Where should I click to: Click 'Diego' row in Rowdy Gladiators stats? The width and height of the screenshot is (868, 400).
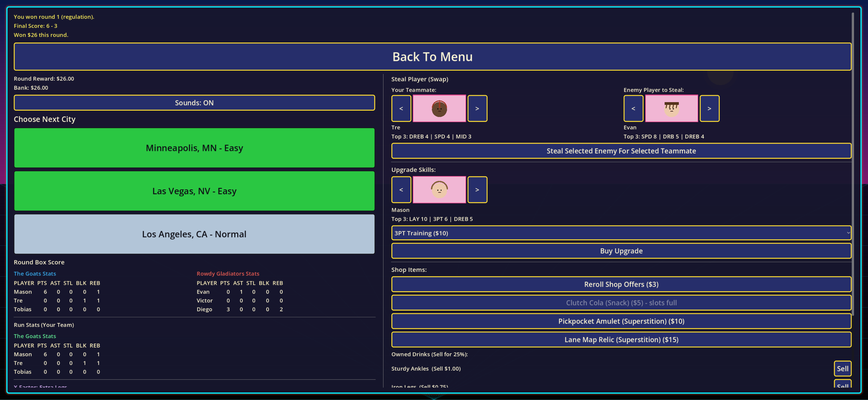point(240,309)
